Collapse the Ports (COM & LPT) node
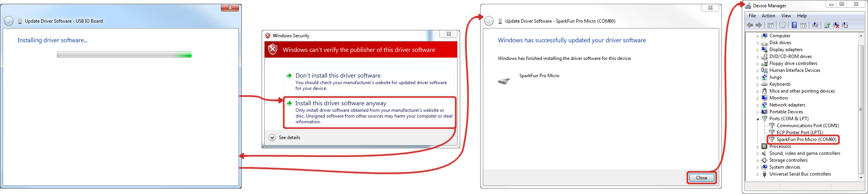Viewport: 868px width, 194px height. pos(758,119)
